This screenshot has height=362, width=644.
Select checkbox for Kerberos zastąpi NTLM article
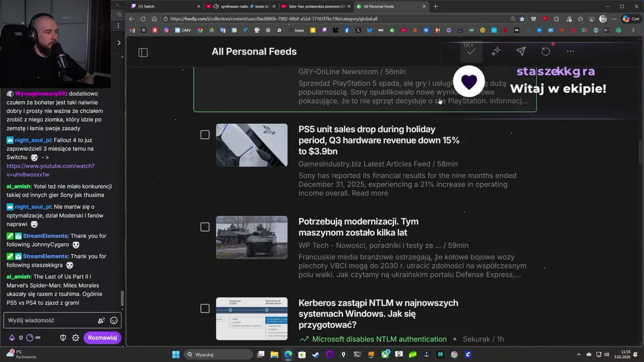point(205,308)
